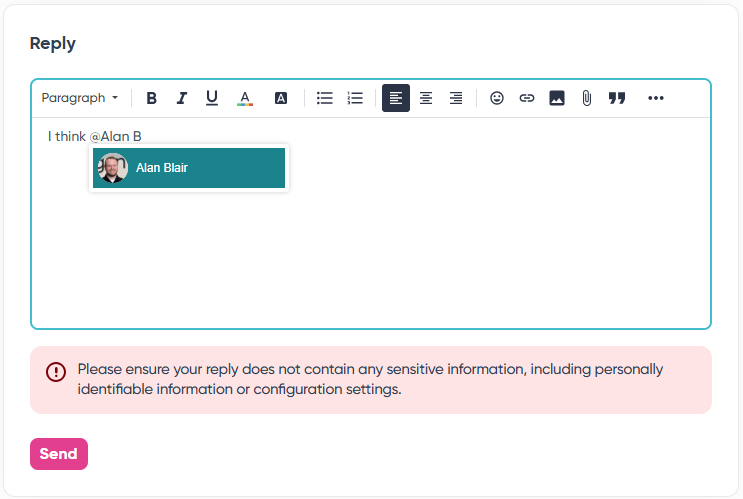Click the insert link icon
Viewport: 743px width, 499px height.
click(x=527, y=98)
